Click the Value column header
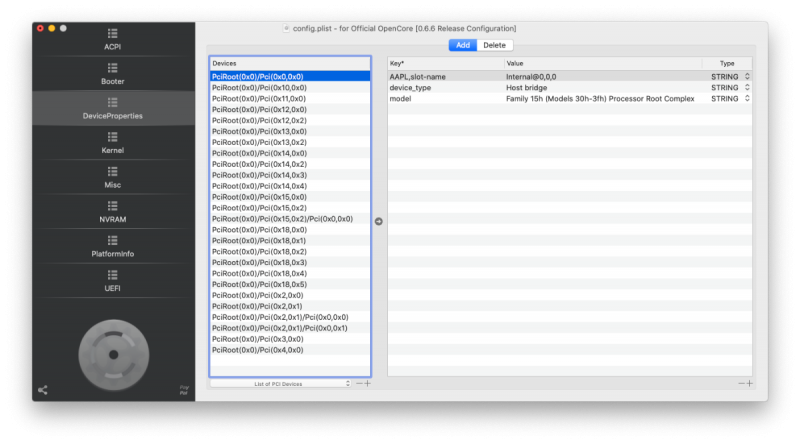The image size is (800, 444). point(603,63)
